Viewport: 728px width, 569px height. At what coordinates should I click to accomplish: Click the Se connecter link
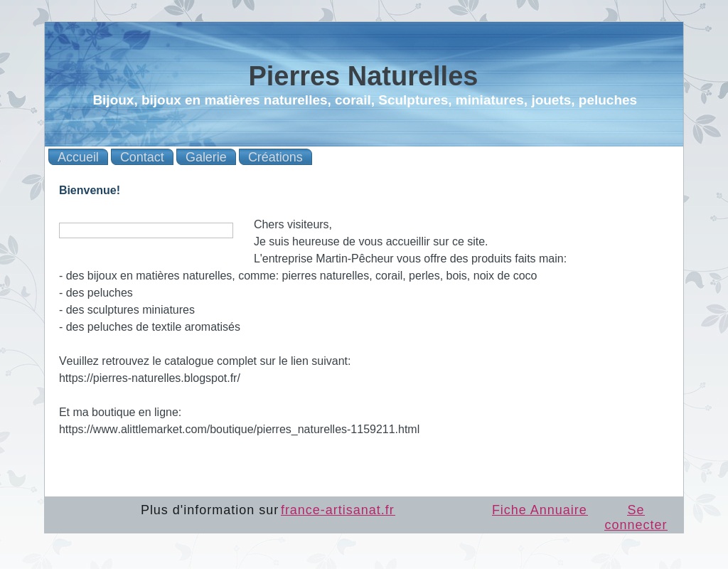[x=636, y=517]
